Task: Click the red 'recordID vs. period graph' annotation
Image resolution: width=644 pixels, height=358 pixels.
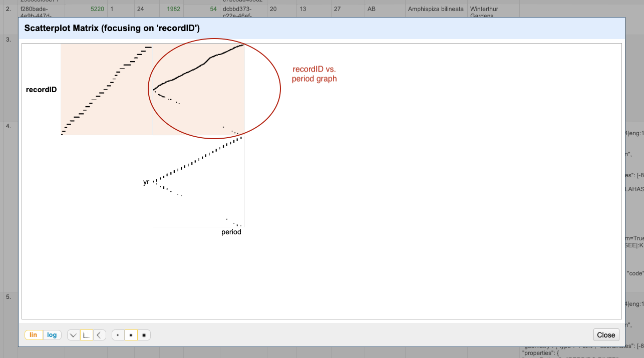Action: 314,74
